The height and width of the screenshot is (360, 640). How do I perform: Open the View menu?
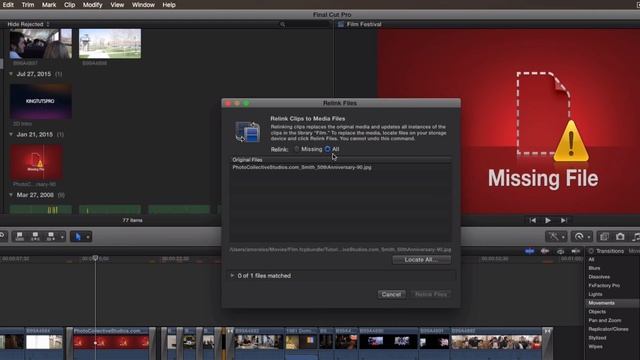pos(117,5)
